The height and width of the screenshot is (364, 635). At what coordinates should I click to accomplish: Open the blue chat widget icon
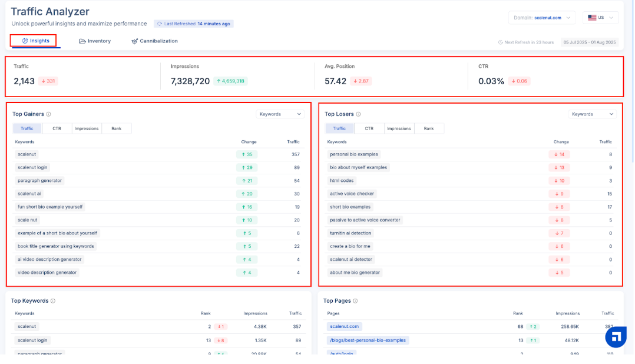pos(616,337)
